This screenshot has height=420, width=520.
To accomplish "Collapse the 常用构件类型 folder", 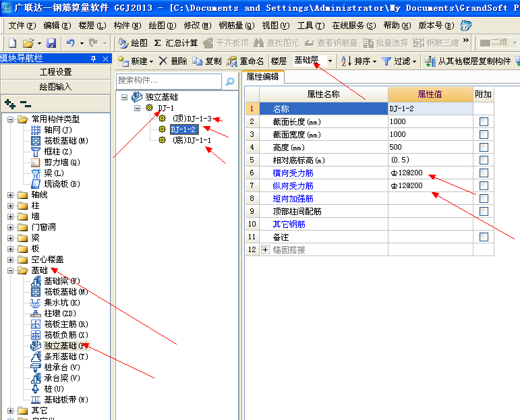I will coord(10,119).
